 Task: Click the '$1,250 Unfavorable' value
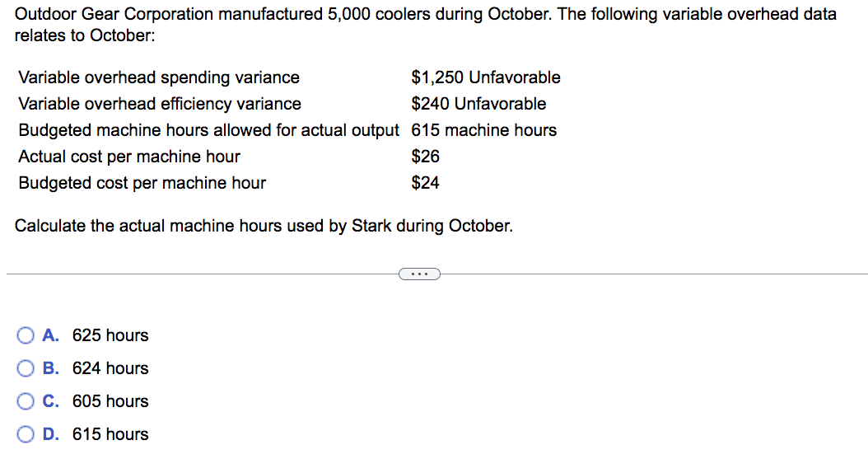pyautogui.click(x=486, y=77)
